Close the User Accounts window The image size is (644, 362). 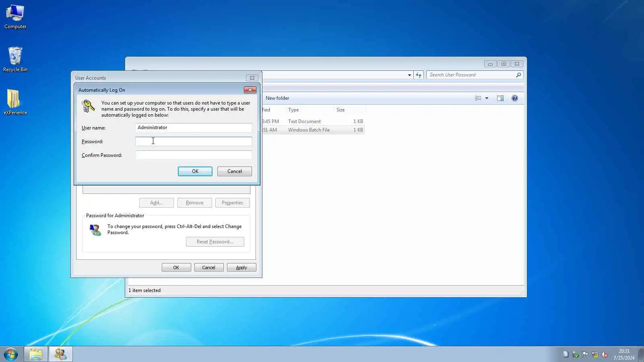(252, 78)
